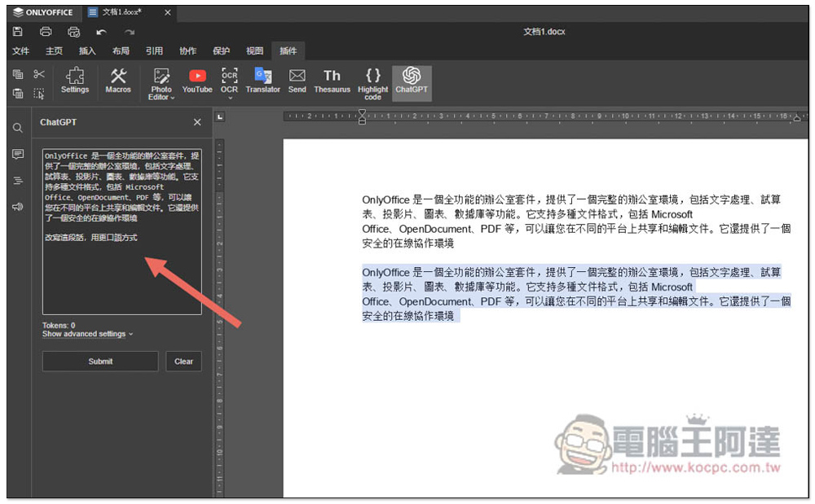The image size is (815, 504).
Task: Undo the last action
Action: click(x=101, y=33)
